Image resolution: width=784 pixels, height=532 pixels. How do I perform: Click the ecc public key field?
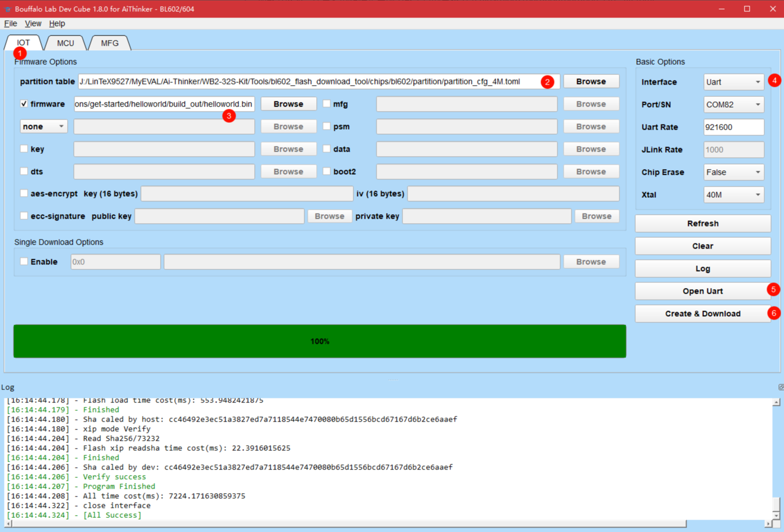click(x=219, y=216)
